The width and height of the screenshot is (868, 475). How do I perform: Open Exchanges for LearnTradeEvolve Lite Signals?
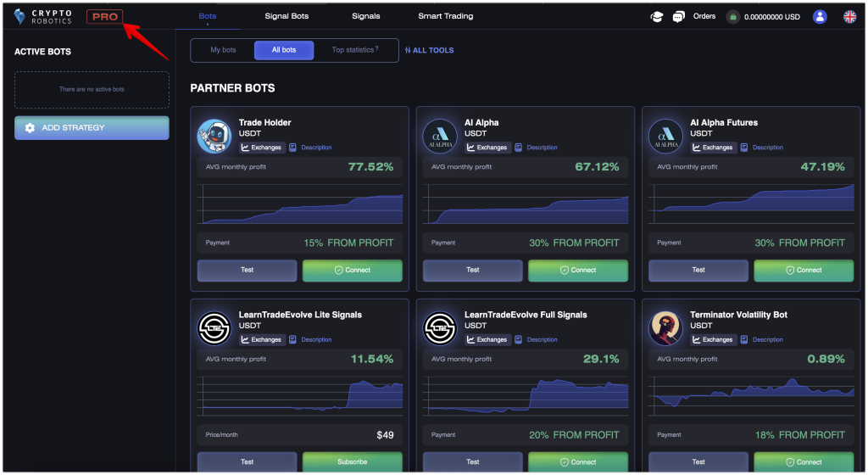click(262, 339)
